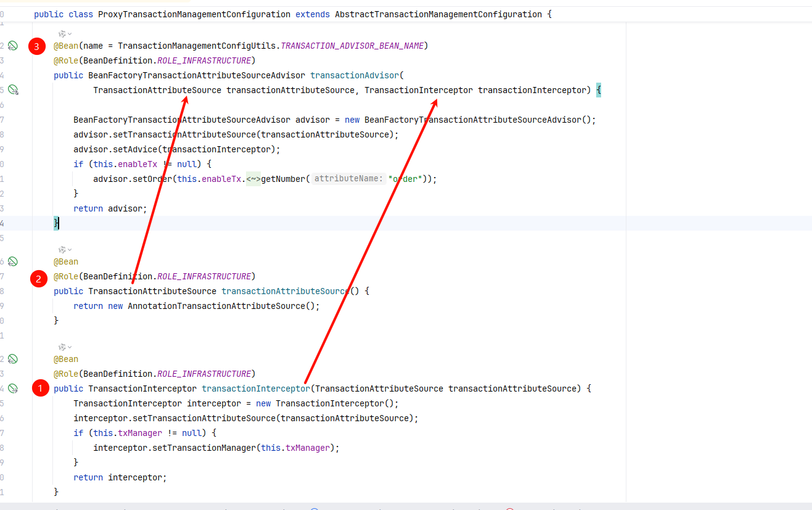Click the highlighted opening brace ending the transactionAdvisor signature
This screenshot has height=510, width=812.
tap(599, 90)
